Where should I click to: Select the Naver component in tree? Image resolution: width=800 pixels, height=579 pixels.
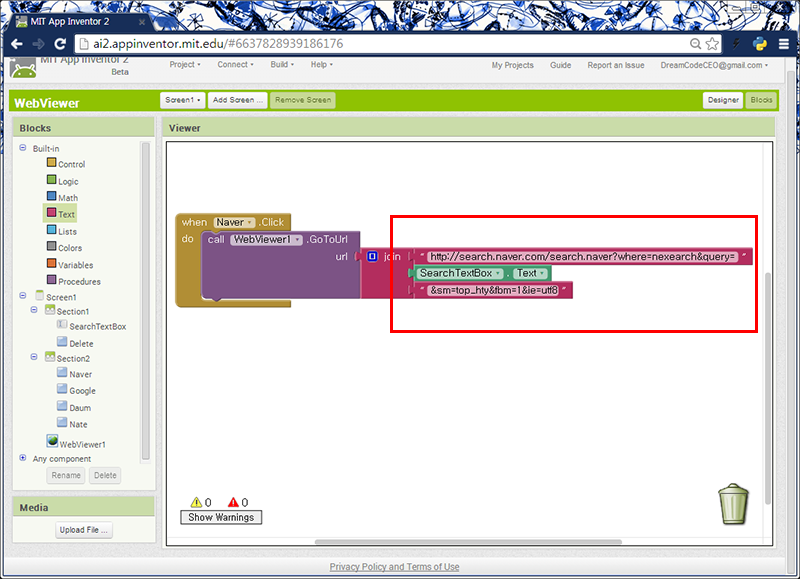coord(74,373)
